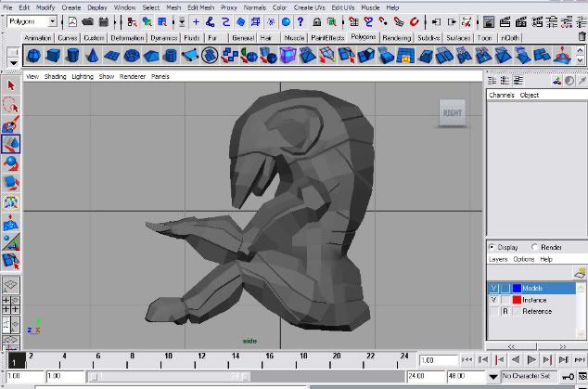The image size is (588, 389).
Task: Open the layer editor Options menu
Action: pyautogui.click(x=523, y=260)
